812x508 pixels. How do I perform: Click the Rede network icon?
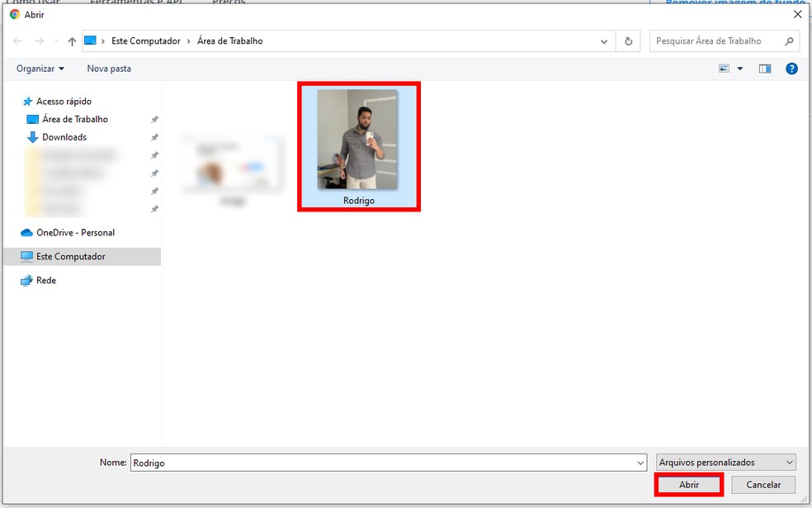click(26, 280)
